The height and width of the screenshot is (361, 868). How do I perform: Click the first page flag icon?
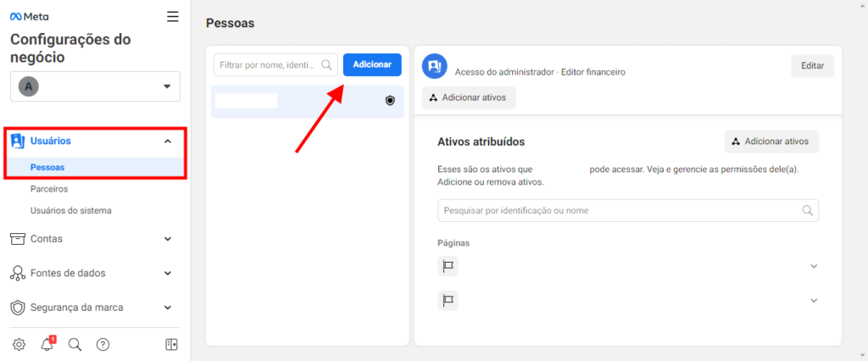point(448,266)
